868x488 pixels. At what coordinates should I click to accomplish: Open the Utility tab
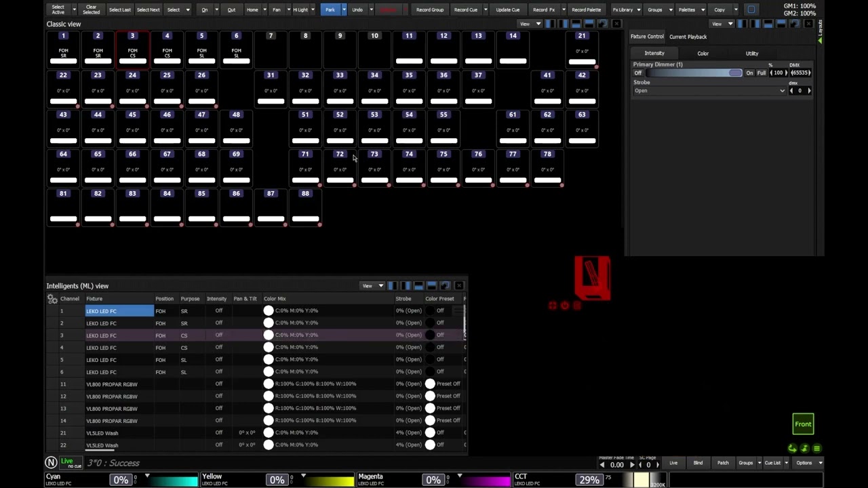[x=752, y=53]
